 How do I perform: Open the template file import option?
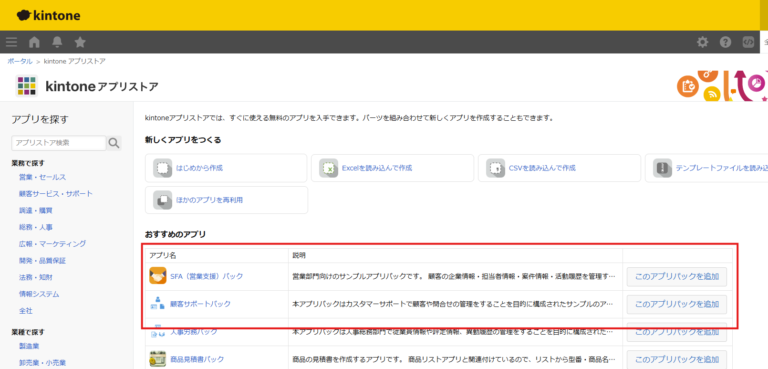[707, 168]
